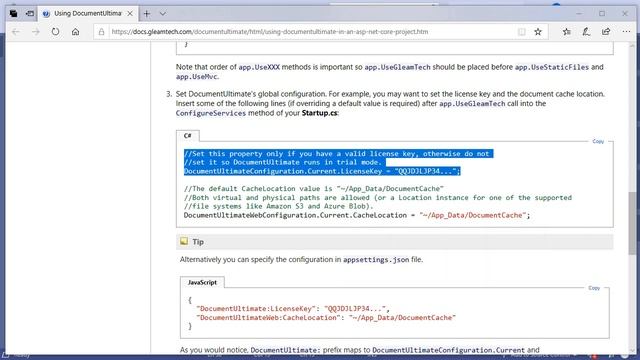Show tabs you've set aside icon
The width and height of the screenshot is (640, 360).
[13, 13]
